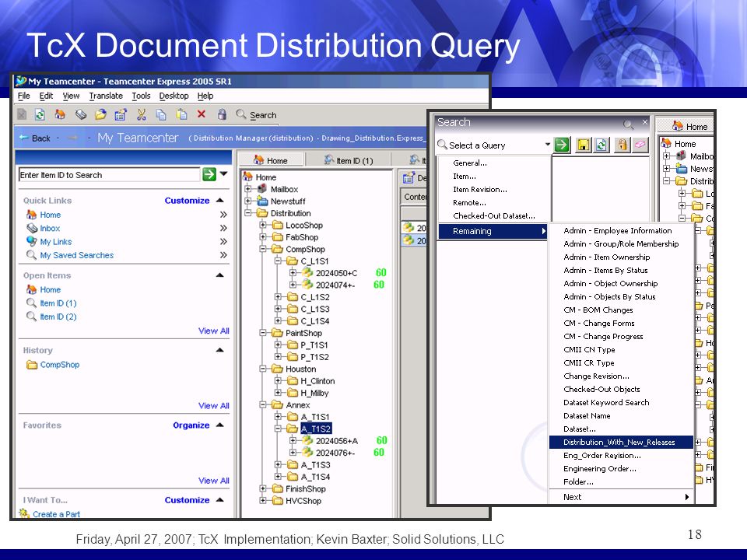Image resolution: width=747 pixels, height=560 pixels.
Task: Click the green go arrow beside Item ID field
Action: pos(209,174)
